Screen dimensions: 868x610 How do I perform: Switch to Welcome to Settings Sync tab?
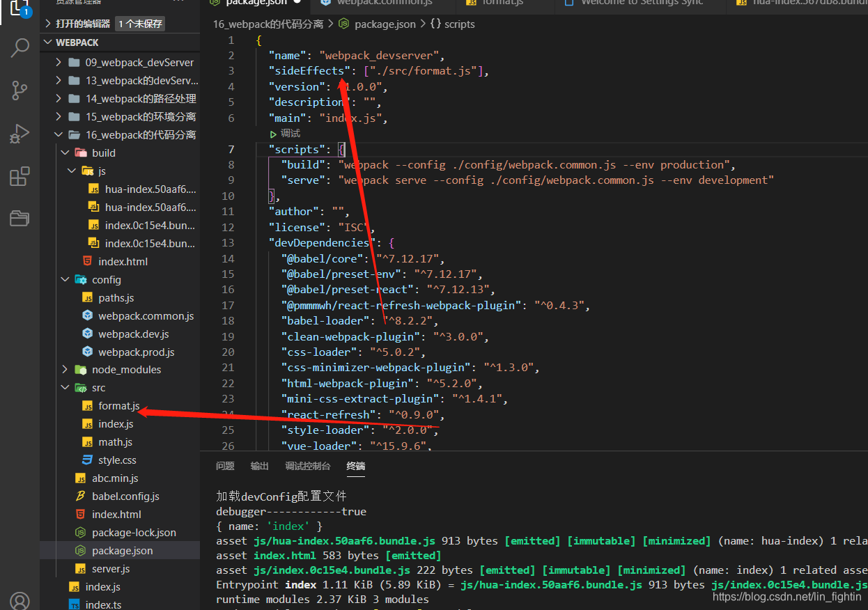[x=641, y=3]
